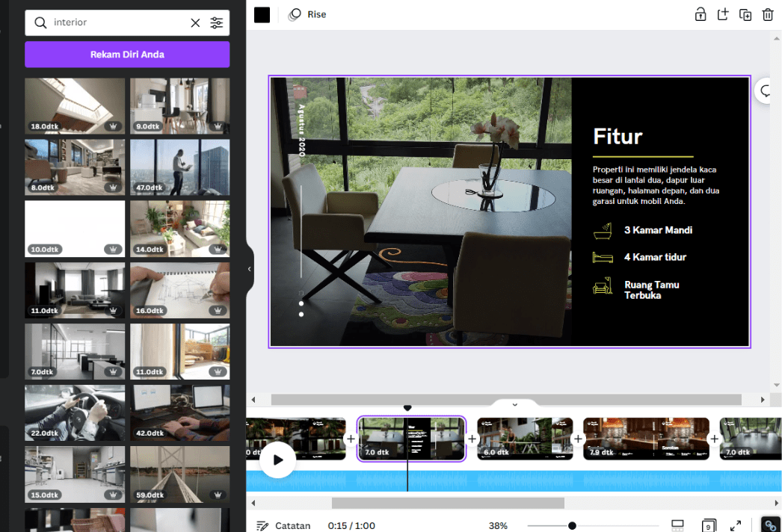Image resolution: width=782 pixels, height=532 pixels.
Task: Open the share/export page icon
Action: pos(723,14)
